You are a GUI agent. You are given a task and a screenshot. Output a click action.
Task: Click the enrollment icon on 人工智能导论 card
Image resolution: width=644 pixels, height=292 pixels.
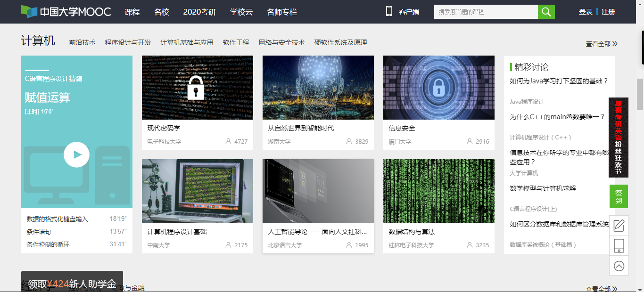click(349, 245)
